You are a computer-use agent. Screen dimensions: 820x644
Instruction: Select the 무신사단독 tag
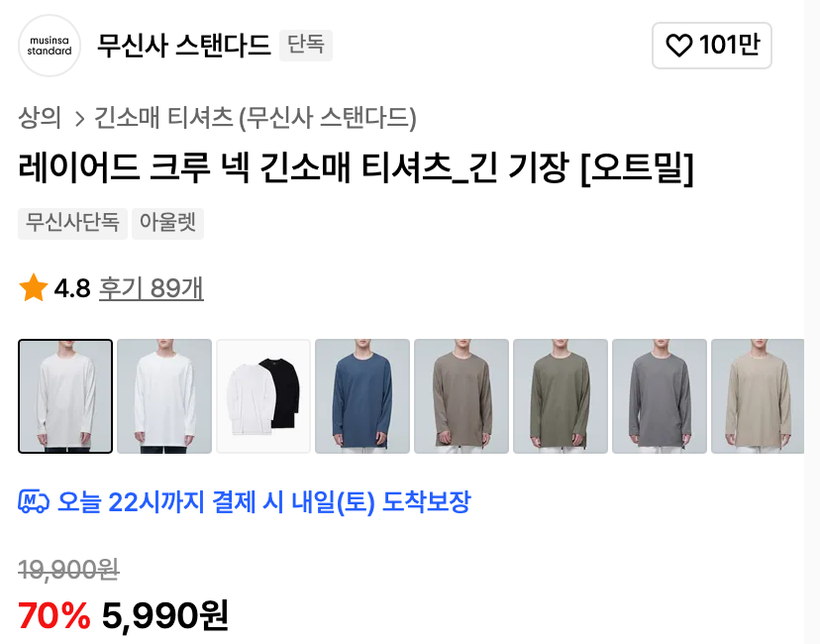coord(72,223)
